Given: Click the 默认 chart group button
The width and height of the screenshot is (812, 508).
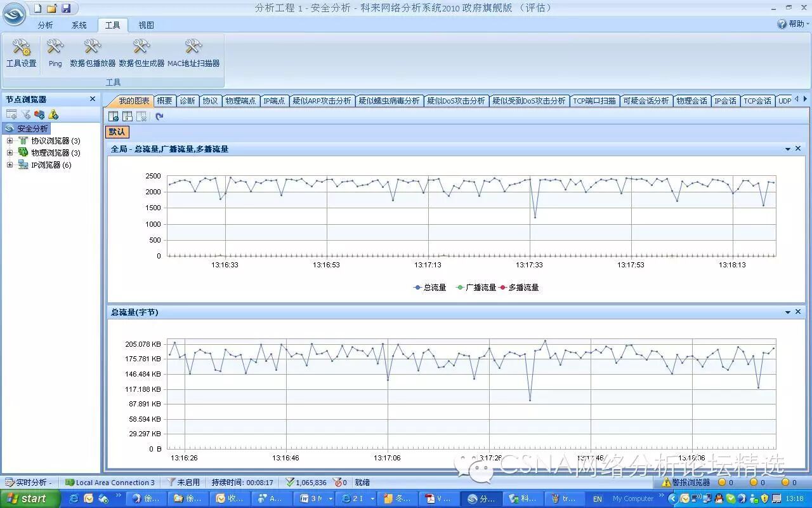Looking at the screenshot, I should coord(117,132).
